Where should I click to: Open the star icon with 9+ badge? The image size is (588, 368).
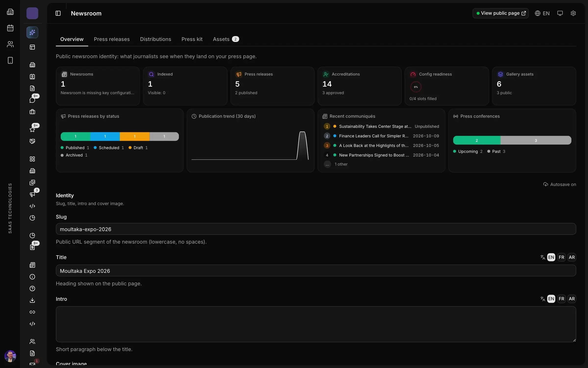32,129
